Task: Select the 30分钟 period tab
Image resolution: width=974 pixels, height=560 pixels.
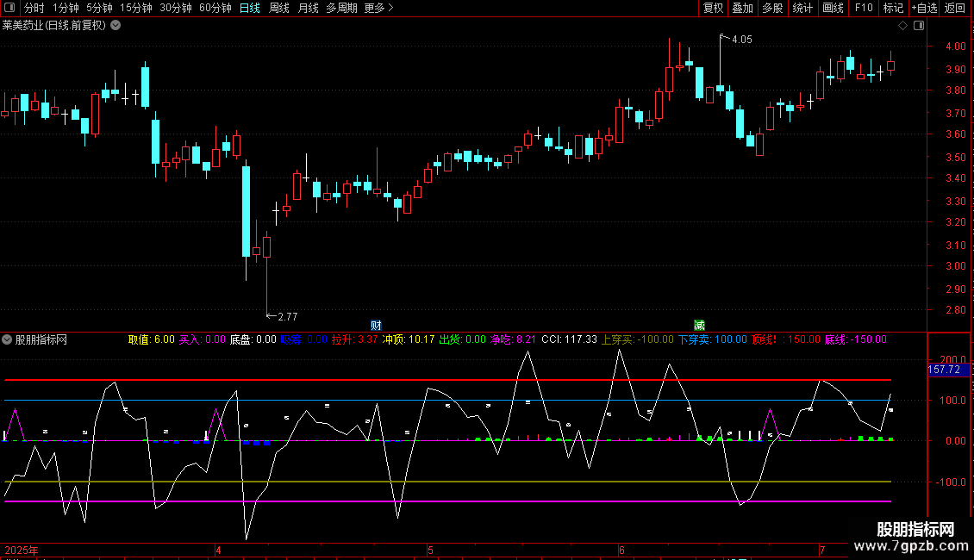Action: (175, 8)
